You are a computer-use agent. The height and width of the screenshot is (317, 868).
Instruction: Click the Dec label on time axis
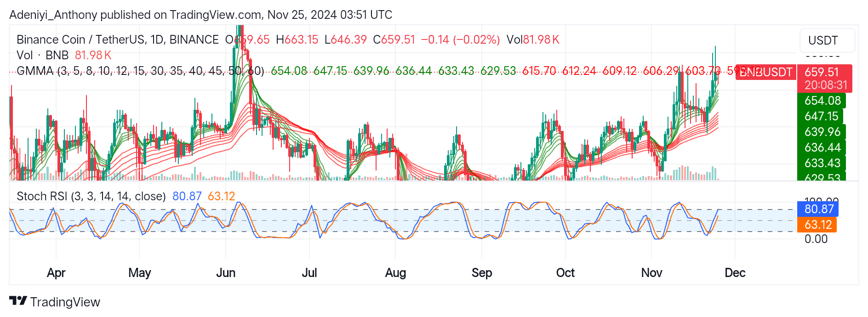735,273
